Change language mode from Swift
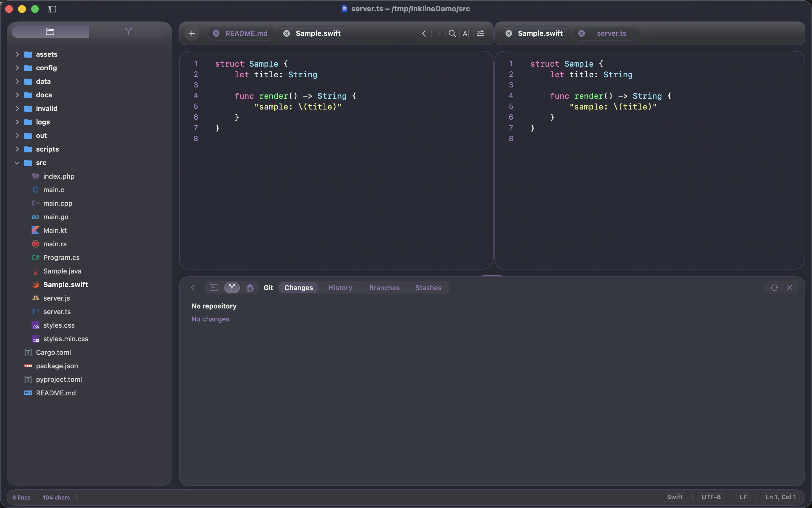Screen dimensions: 812x508 (674, 497)
